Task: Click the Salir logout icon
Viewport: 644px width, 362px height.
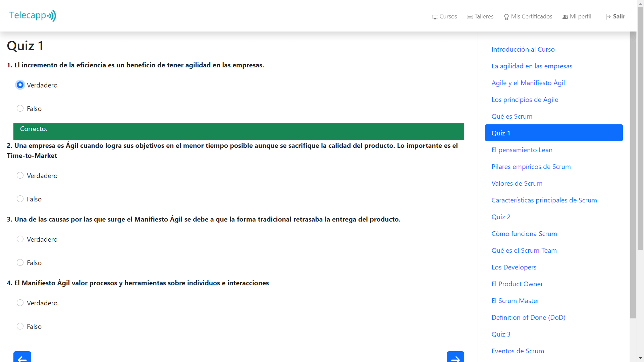Action: 608,17
